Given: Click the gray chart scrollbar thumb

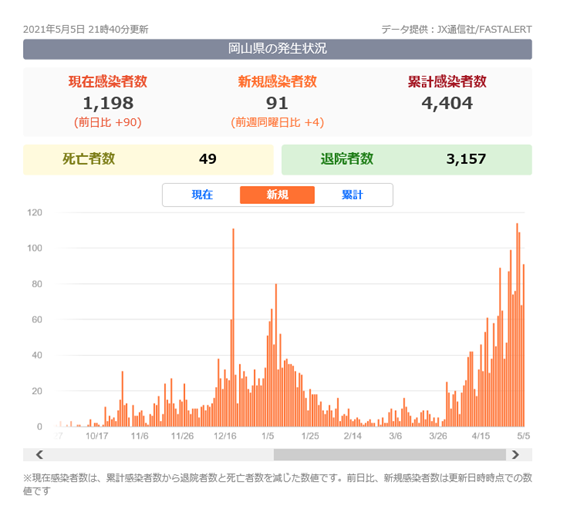Looking at the screenshot, I should point(390,455).
